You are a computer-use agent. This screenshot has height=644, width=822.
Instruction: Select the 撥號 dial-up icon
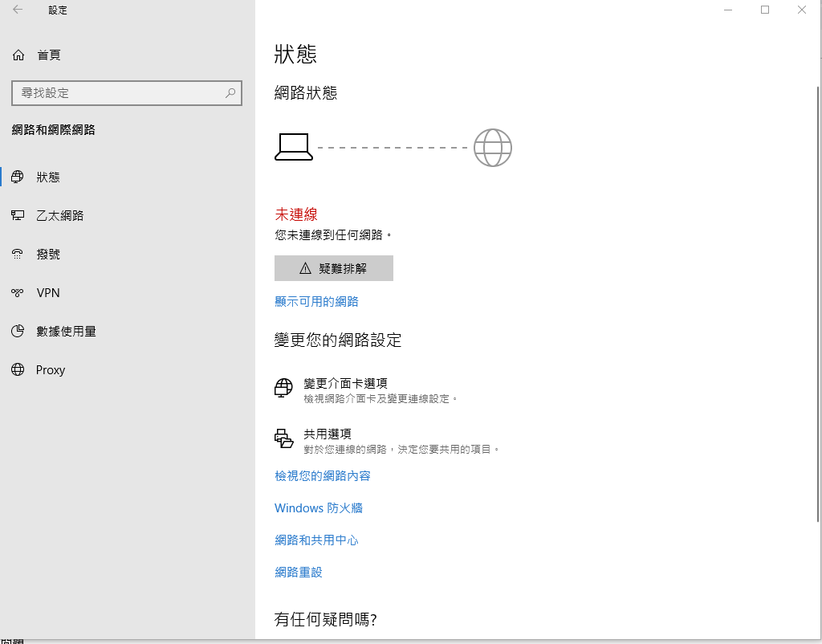(18, 254)
